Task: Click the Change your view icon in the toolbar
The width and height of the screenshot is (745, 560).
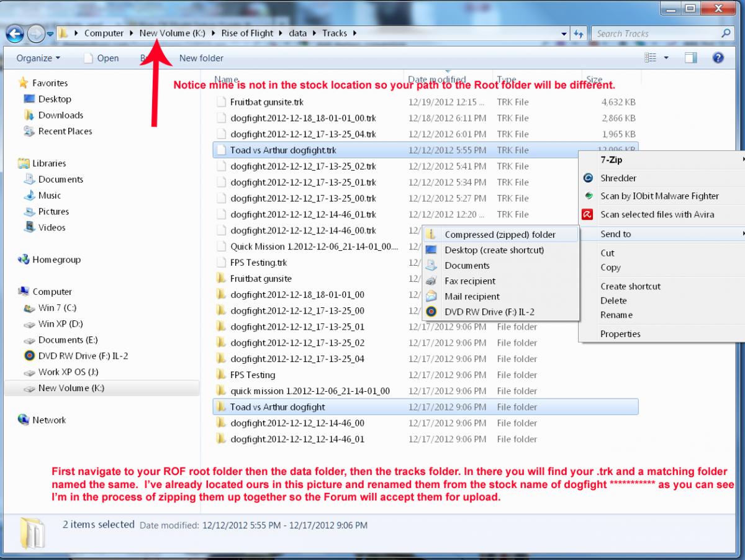Action: coord(651,58)
